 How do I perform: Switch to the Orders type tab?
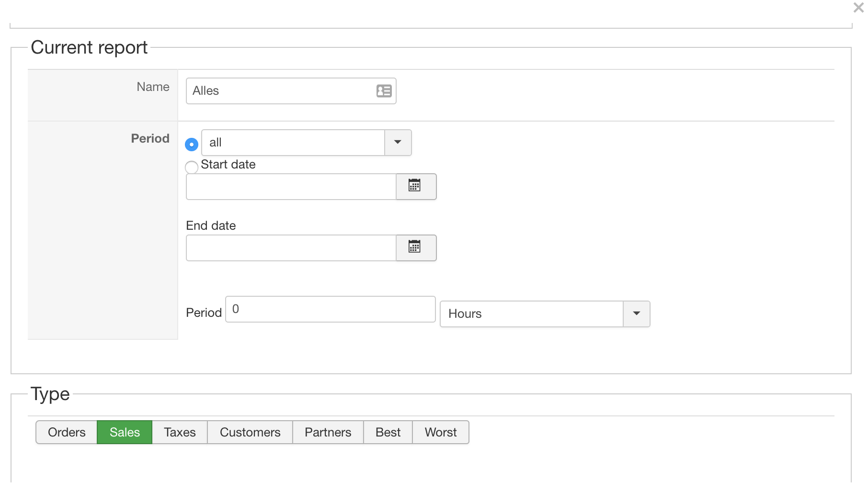click(x=67, y=432)
